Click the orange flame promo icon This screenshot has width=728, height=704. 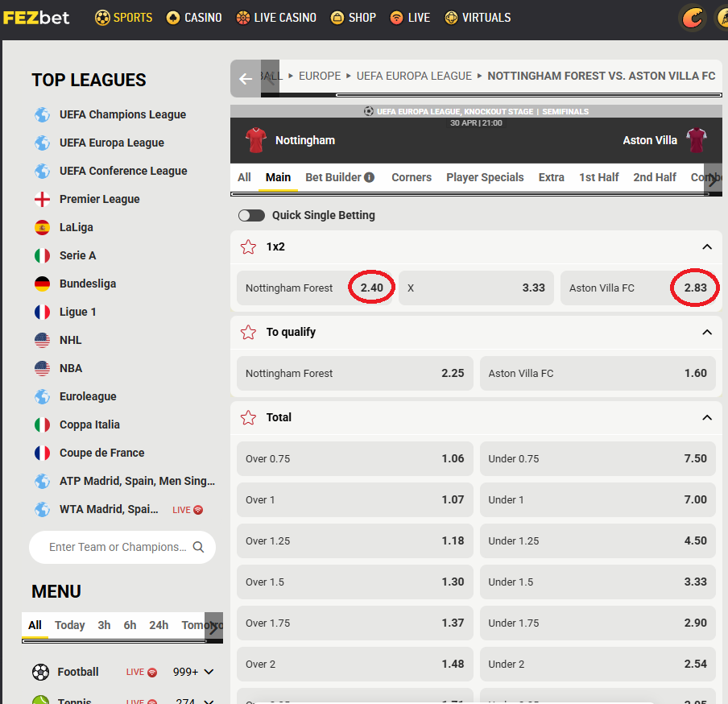pos(693,19)
